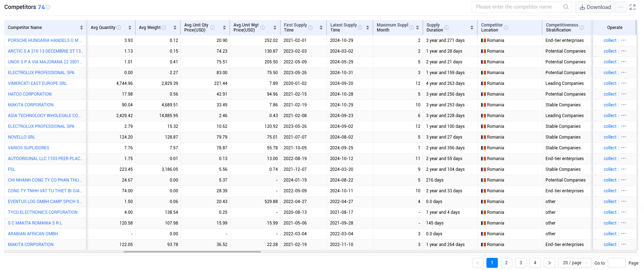Go to page 4

pyautogui.click(x=535, y=263)
